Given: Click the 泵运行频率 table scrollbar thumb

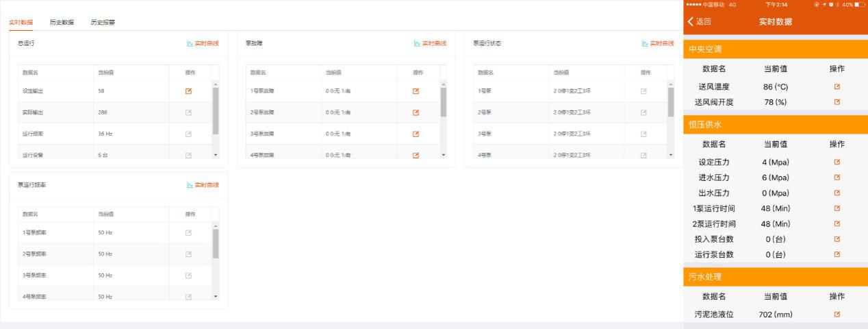Looking at the screenshot, I should point(216,243).
